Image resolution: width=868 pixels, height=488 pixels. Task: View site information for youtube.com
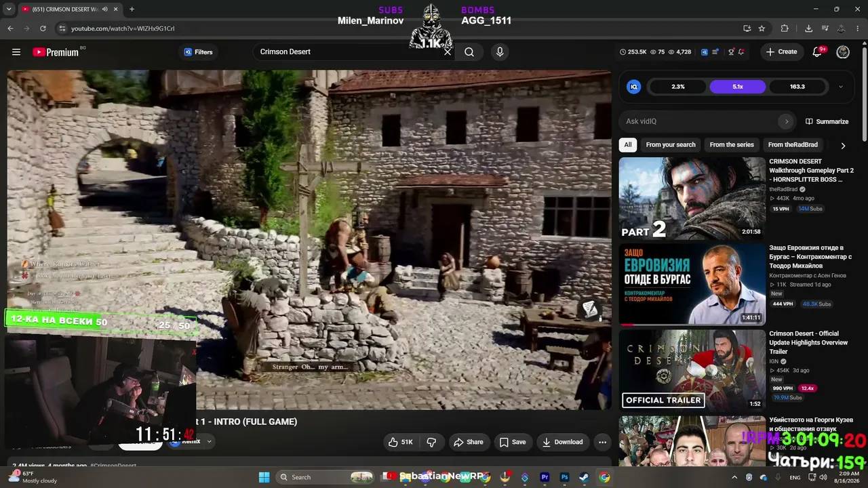(x=62, y=28)
